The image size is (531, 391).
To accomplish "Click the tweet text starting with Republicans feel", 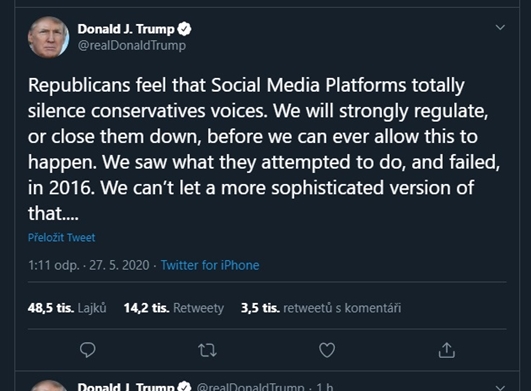I will pyautogui.click(x=264, y=149).
